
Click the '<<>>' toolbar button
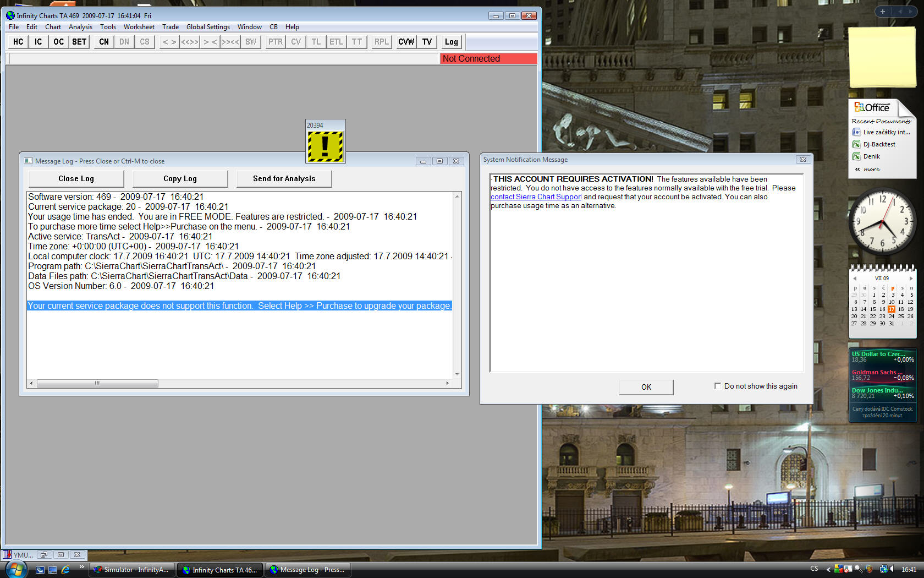tap(190, 42)
